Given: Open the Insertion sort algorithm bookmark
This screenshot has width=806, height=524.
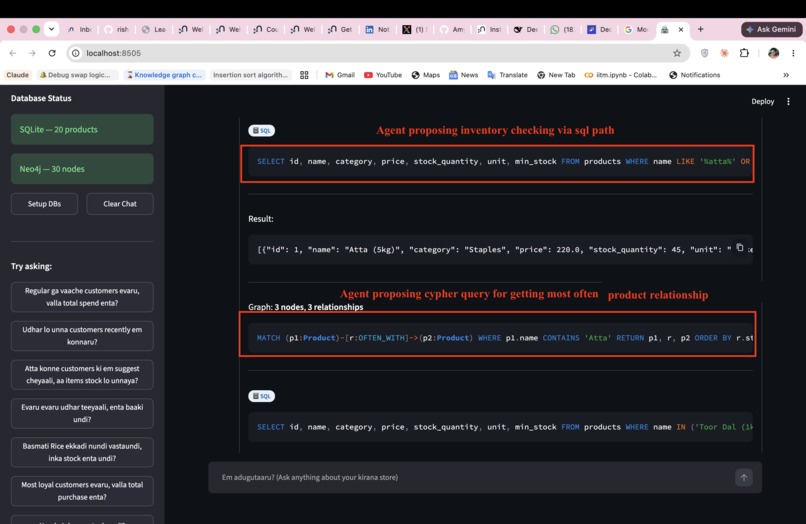Looking at the screenshot, I should 250,75.
